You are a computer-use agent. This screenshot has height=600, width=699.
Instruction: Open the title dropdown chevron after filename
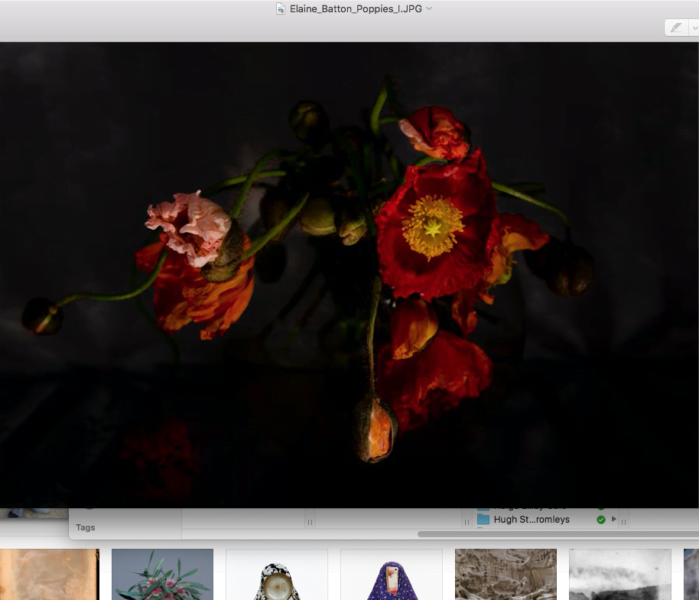(429, 8)
